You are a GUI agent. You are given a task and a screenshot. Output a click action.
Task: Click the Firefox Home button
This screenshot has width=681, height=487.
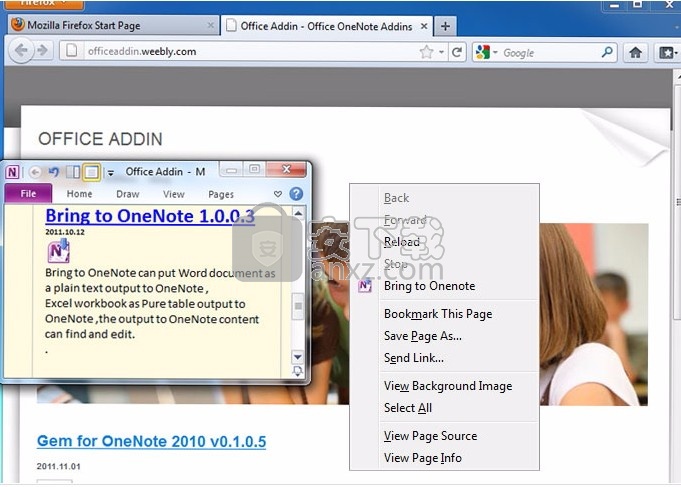click(x=636, y=52)
